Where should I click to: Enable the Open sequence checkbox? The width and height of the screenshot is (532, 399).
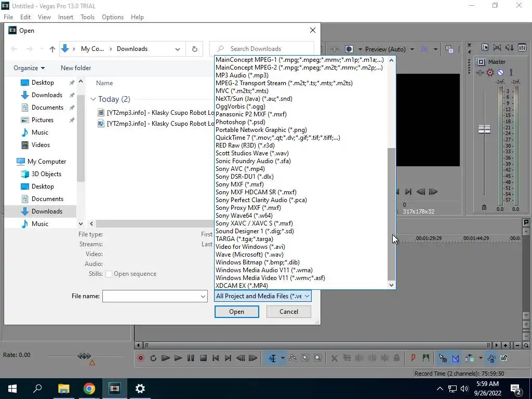(x=109, y=274)
